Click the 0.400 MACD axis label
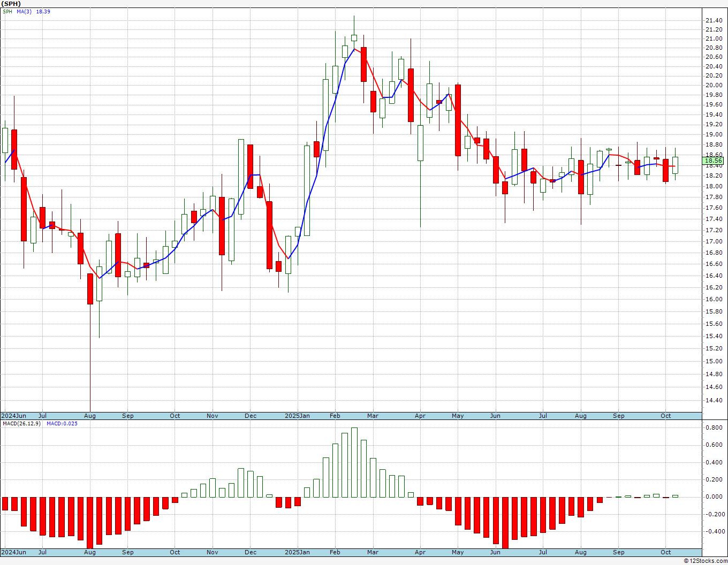Screen dimensions: 728x565 pyautogui.click(x=714, y=463)
